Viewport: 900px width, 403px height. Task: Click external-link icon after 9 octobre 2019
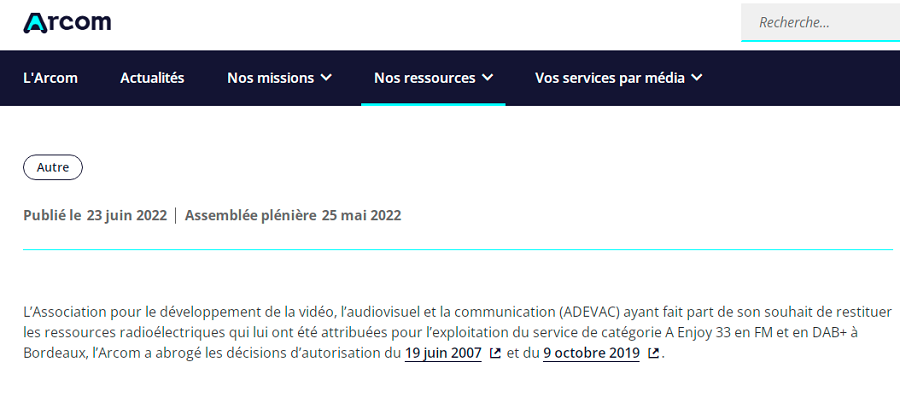pos(653,353)
